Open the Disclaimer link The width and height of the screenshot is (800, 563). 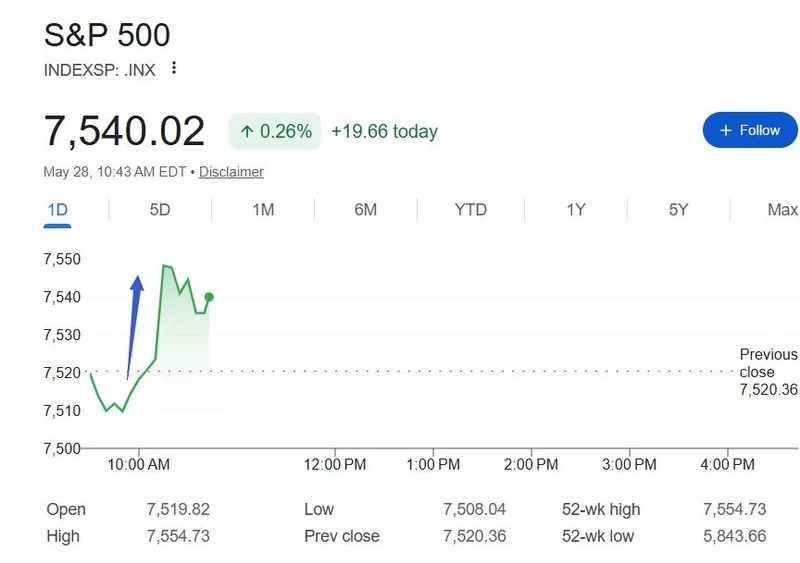click(231, 172)
